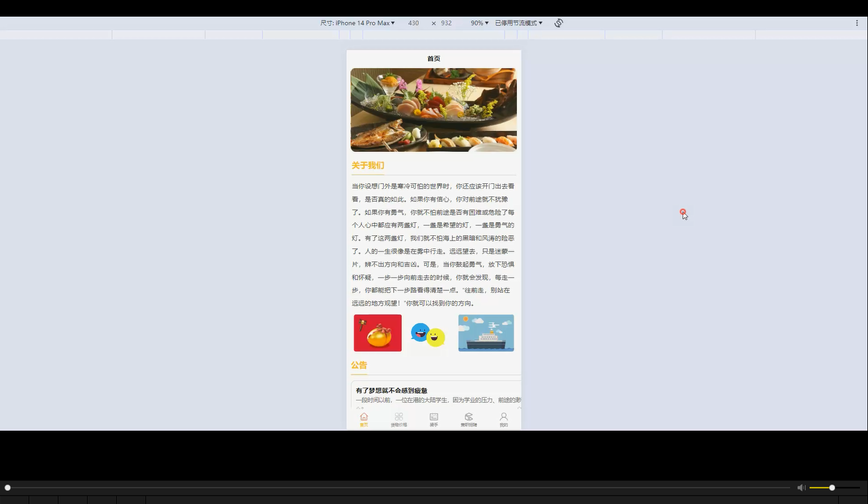Rotate the device viewport orientation

tap(558, 23)
